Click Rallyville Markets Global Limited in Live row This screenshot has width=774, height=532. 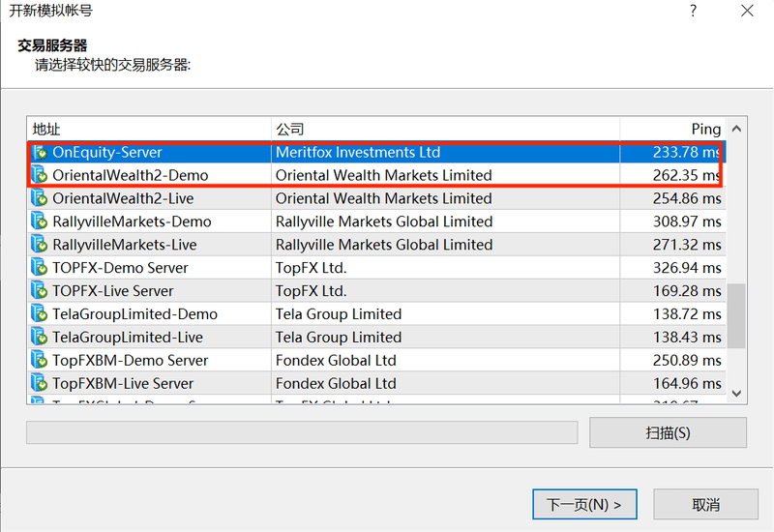(384, 245)
